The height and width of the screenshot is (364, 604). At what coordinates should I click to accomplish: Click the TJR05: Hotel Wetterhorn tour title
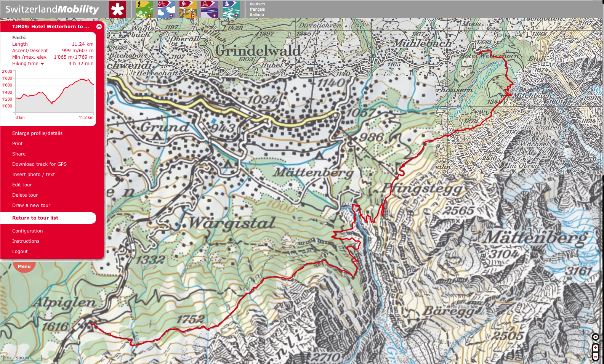click(x=50, y=27)
